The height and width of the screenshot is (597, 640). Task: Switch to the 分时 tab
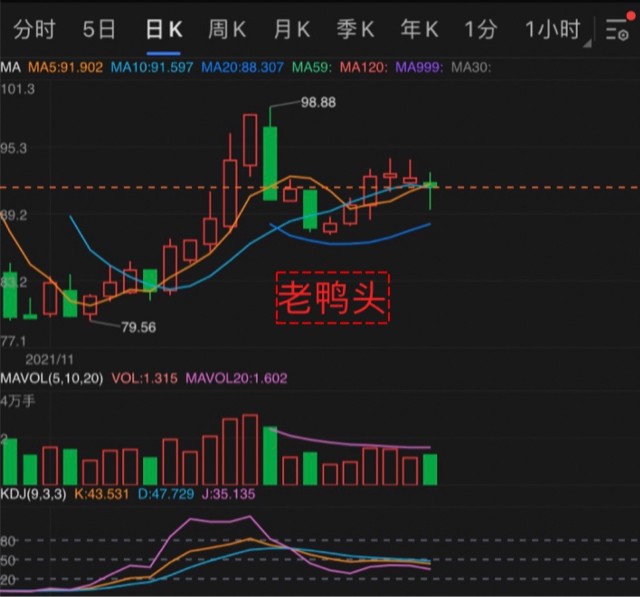coord(34,30)
